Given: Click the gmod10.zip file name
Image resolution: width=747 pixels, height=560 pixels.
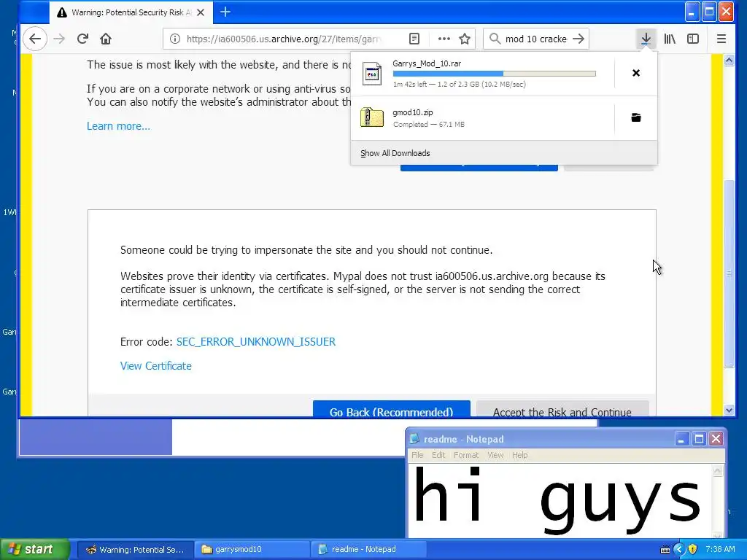Looking at the screenshot, I should pos(413,112).
